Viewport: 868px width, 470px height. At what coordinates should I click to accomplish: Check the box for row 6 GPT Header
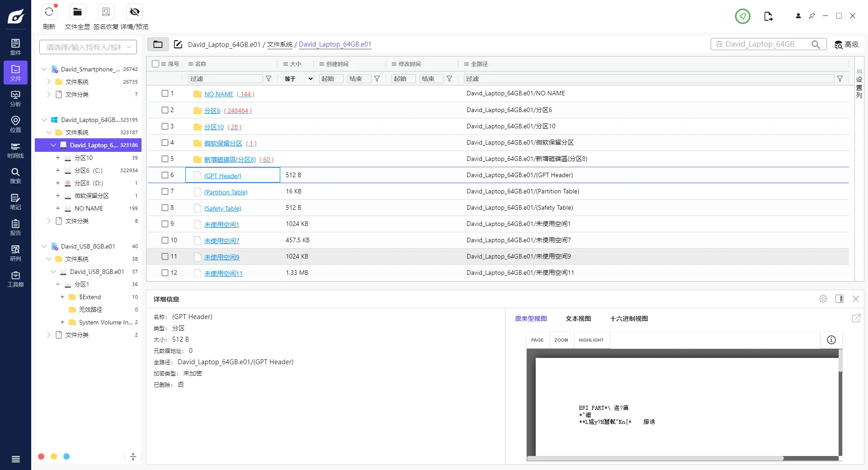(x=165, y=175)
